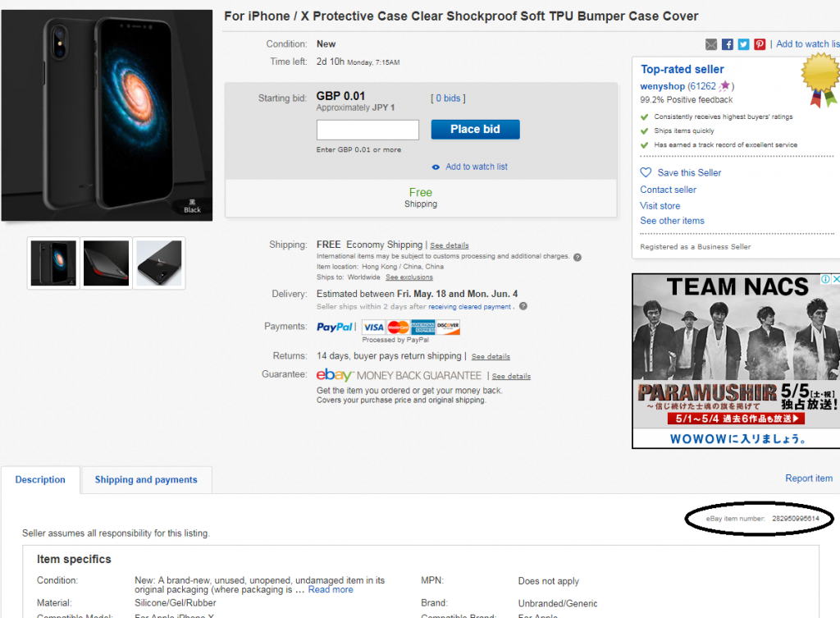840x618 pixels.
Task: Open the Report item link
Action: pos(808,478)
